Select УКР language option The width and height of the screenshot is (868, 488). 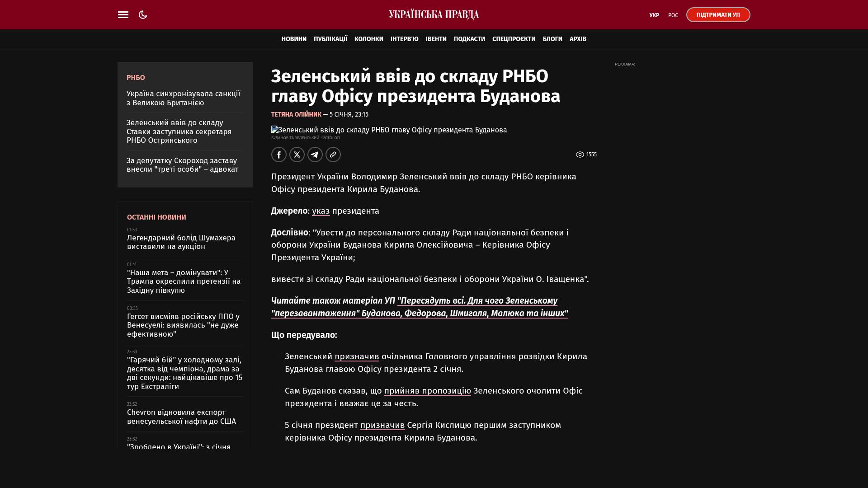(654, 15)
